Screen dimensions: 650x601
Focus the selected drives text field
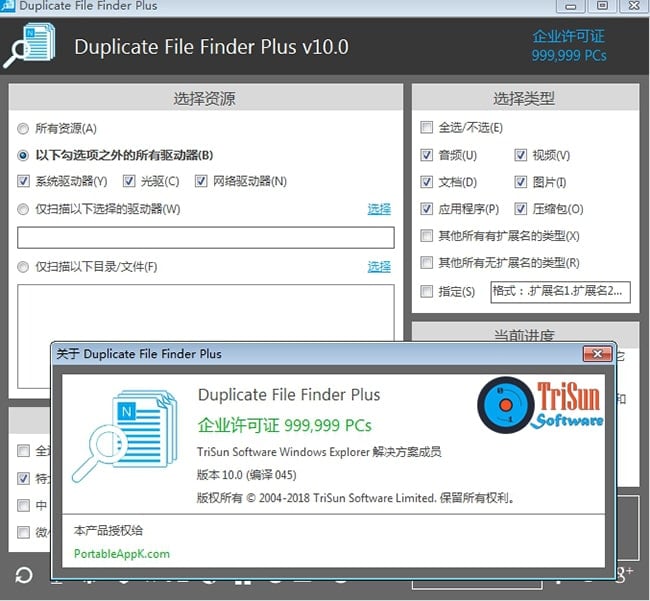click(x=206, y=237)
